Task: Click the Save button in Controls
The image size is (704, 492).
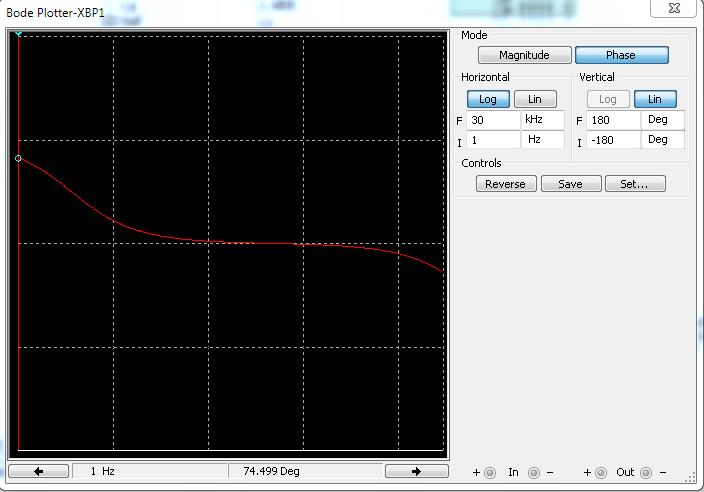Action: pos(567,184)
